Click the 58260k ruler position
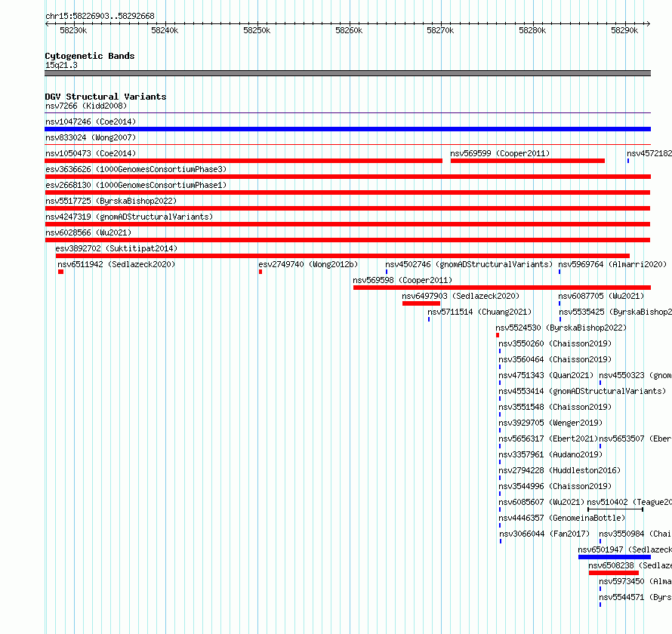The width and height of the screenshot is (672, 634). point(349,30)
